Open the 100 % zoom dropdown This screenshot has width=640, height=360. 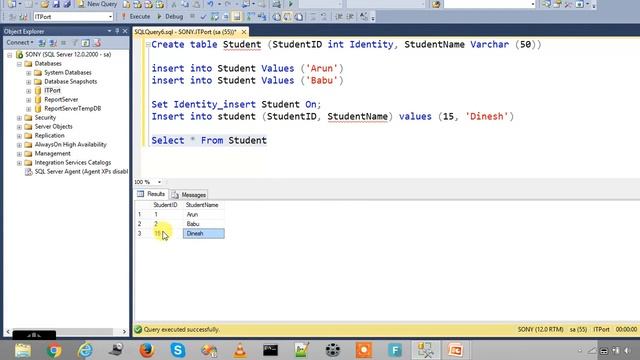159,182
